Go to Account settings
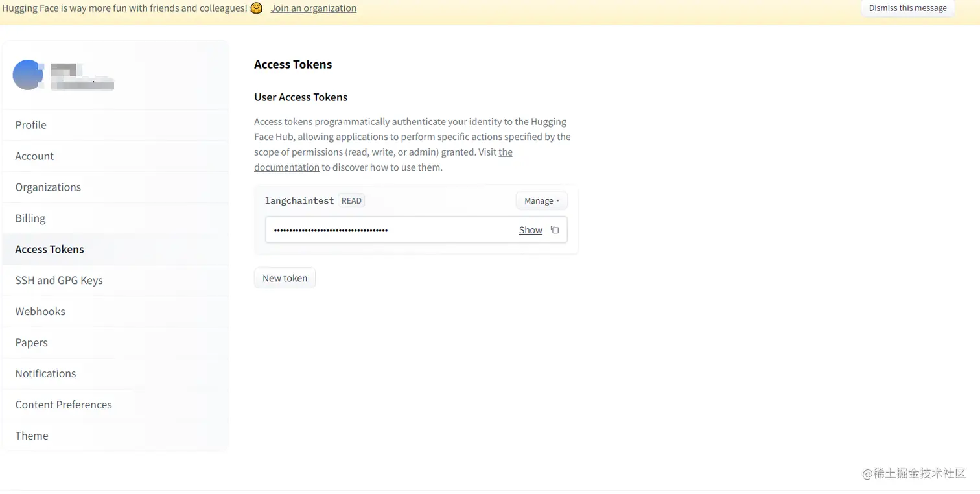980x494 pixels. coord(34,156)
